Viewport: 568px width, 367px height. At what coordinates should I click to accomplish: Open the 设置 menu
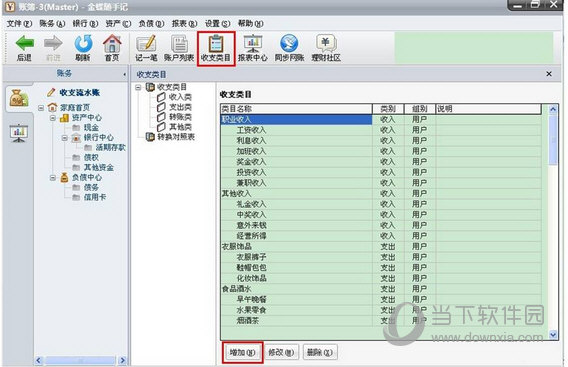(217, 24)
